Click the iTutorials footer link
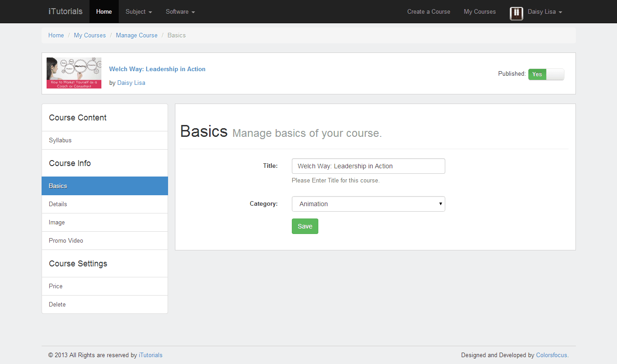 [150, 355]
